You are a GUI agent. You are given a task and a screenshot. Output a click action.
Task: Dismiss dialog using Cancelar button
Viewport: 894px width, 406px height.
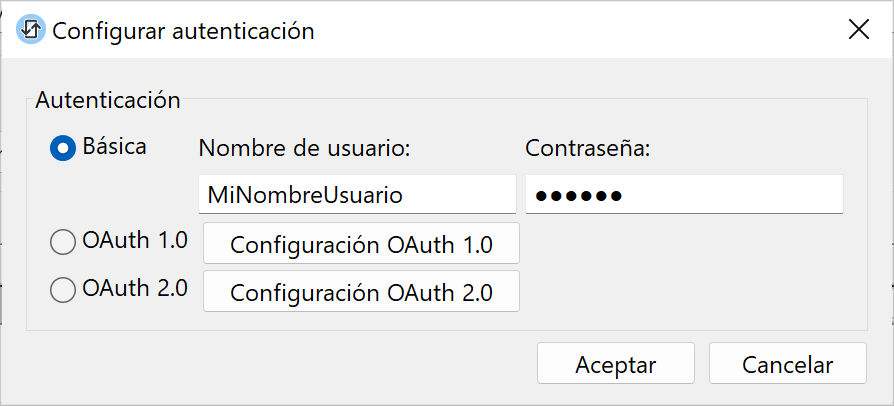pyautogui.click(x=787, y=364)
